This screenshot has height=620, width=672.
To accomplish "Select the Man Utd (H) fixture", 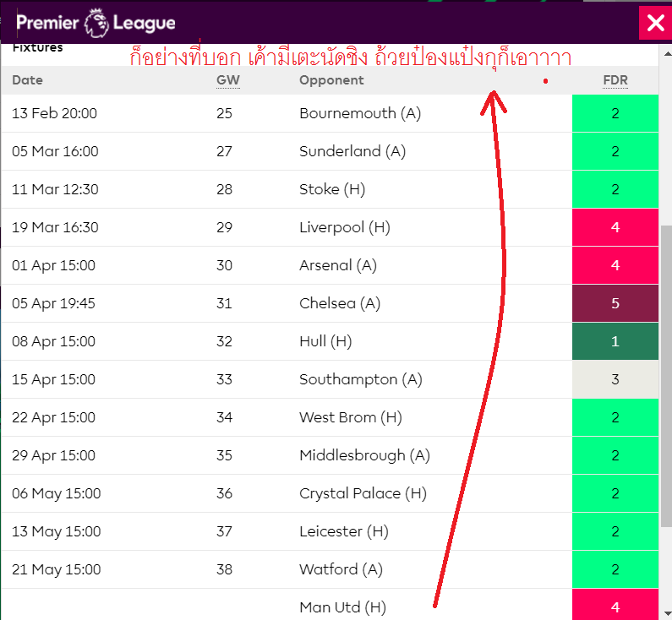I will 341,606.
